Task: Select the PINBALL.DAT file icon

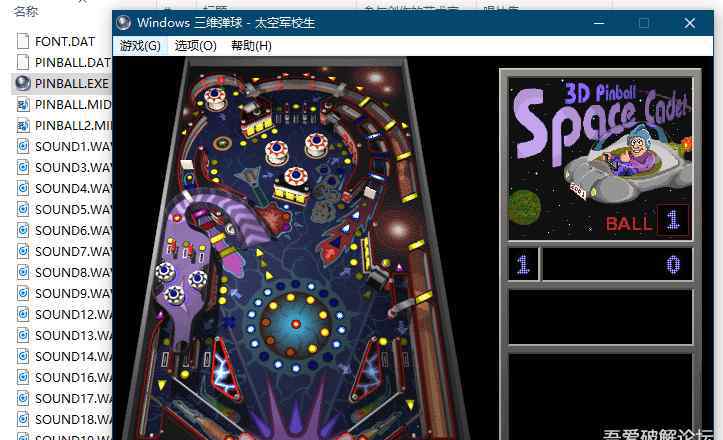Action: pyautogui.click(x=23, y=62)
